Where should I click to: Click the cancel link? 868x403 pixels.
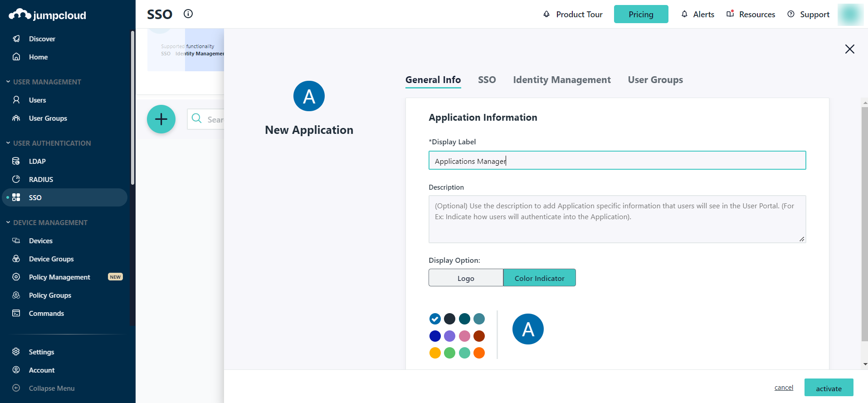coord(784,388)
